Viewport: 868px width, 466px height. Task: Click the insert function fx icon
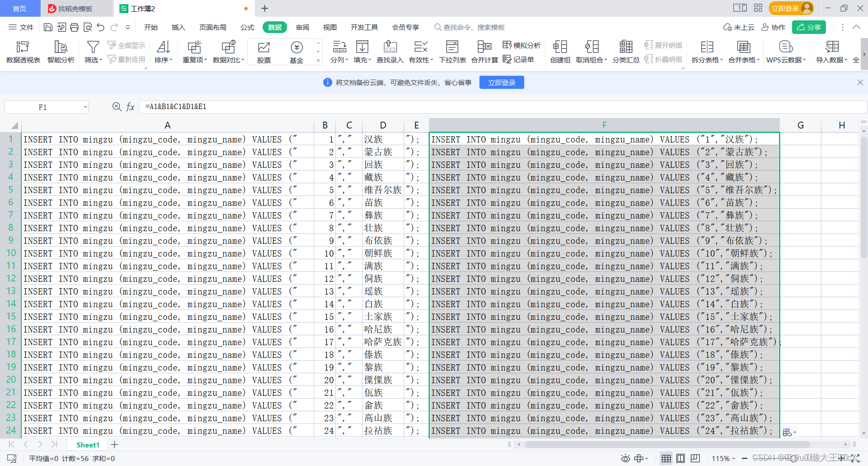click(x=130, y=107)
